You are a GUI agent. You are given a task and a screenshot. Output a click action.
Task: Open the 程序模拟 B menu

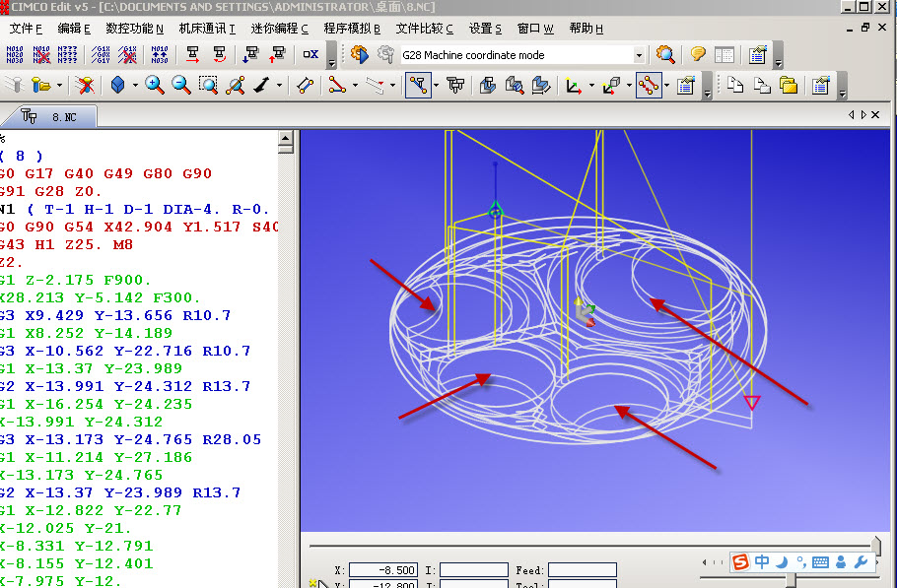click(x=352, y=29)
